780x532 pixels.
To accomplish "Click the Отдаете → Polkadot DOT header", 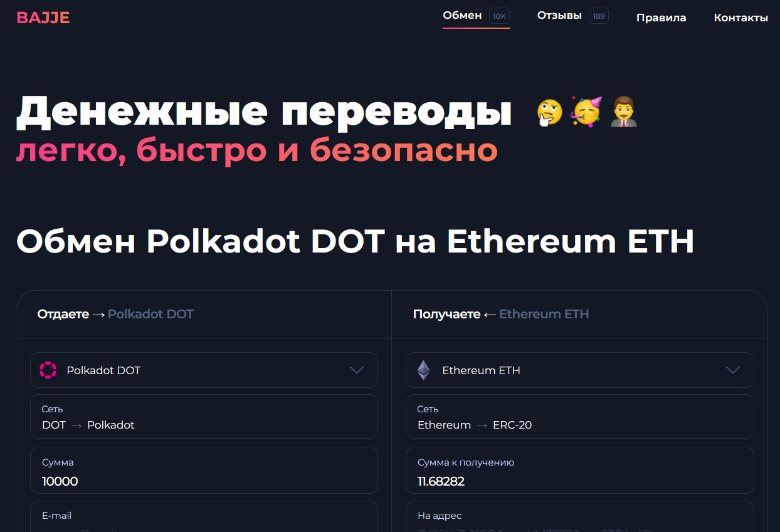I will pos(115,314).
